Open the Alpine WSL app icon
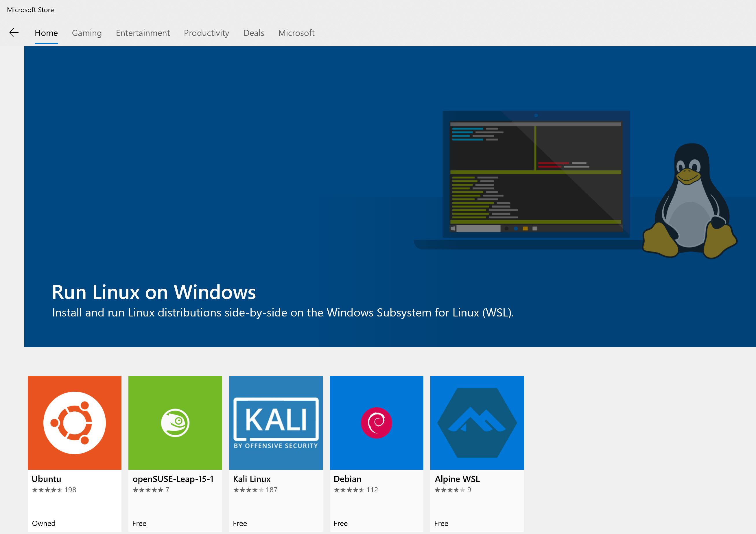Image resolution: width=756 pixels, height=534 pixels. click(x=477, y=423)
